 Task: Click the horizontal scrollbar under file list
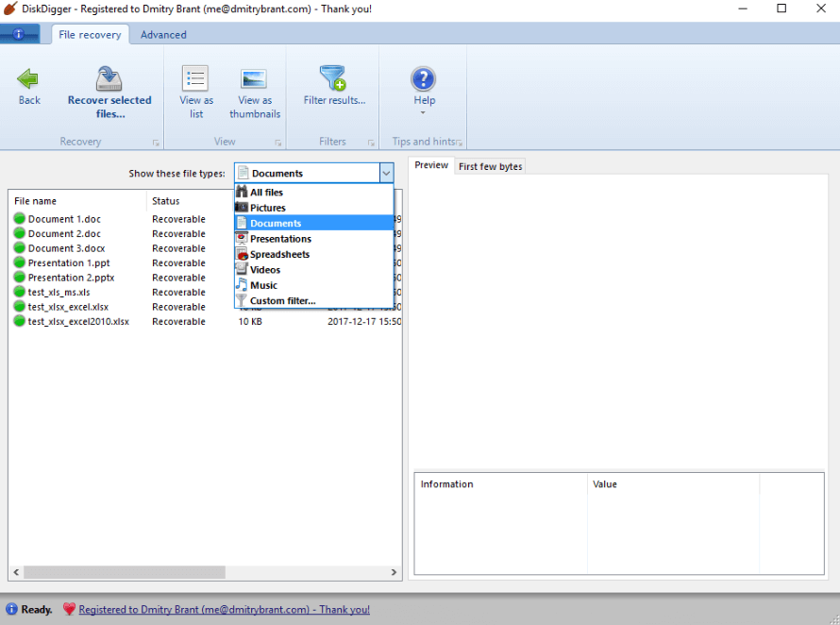tap(123, 572)
